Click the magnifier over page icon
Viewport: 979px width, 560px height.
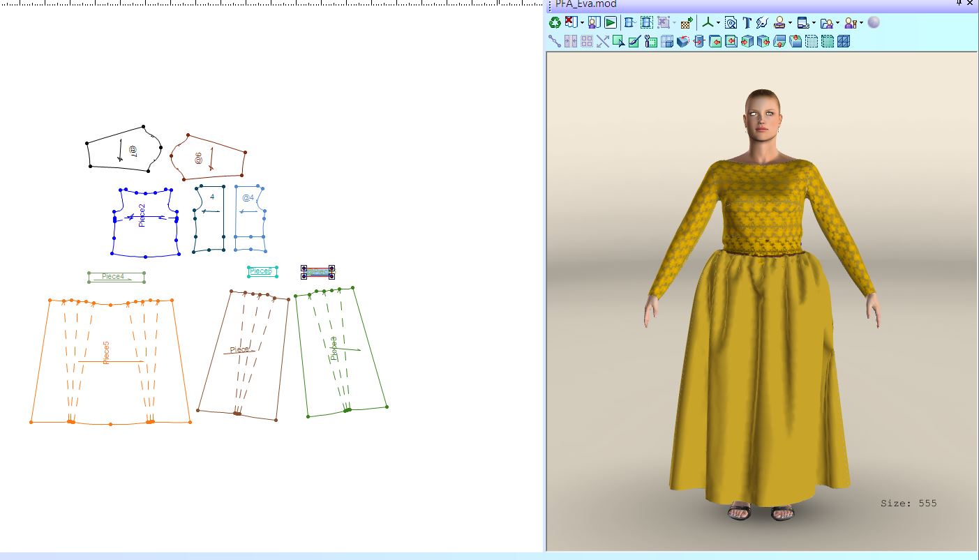coord(731,23)
